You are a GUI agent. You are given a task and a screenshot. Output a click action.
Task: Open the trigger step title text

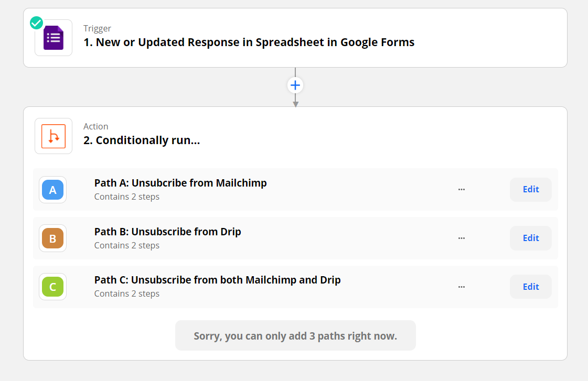249,42
